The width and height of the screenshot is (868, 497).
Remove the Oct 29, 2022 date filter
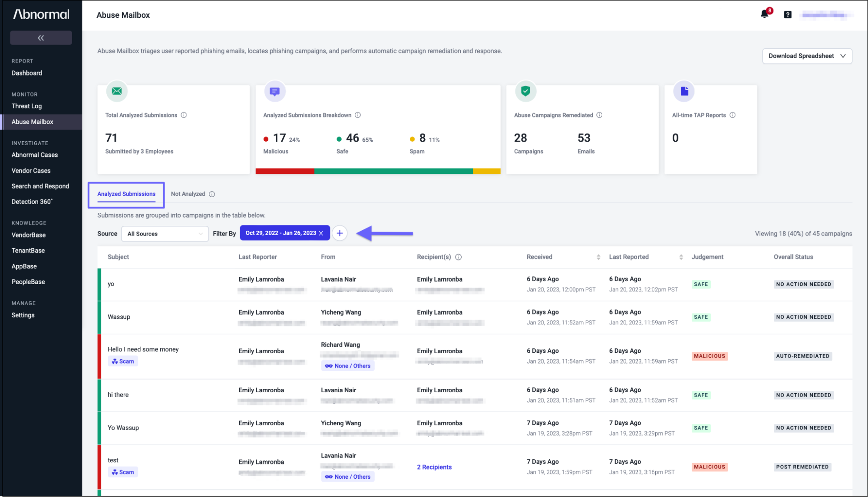321,233
